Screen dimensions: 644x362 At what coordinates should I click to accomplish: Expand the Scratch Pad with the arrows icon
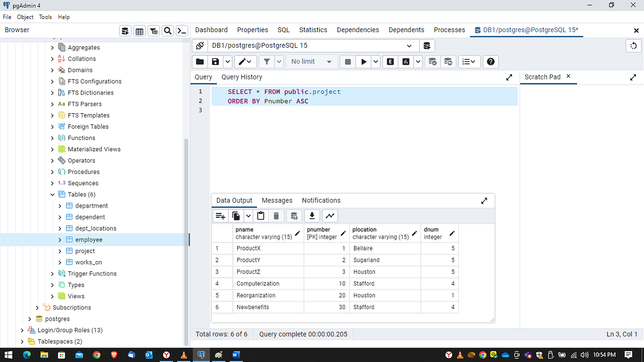click(633, 77)
